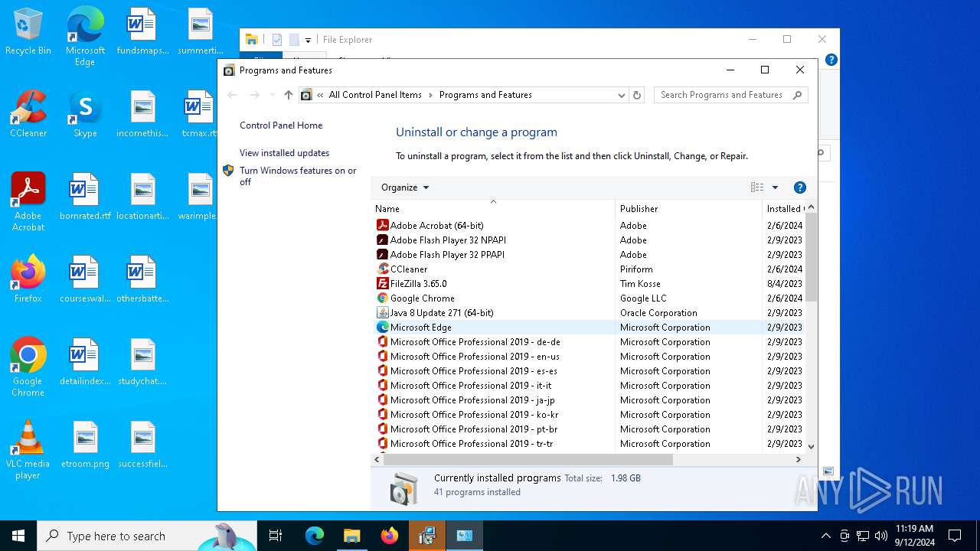Select the CCleaner program entry
Viewport: 980px width, 551px height.
(409, 269)
